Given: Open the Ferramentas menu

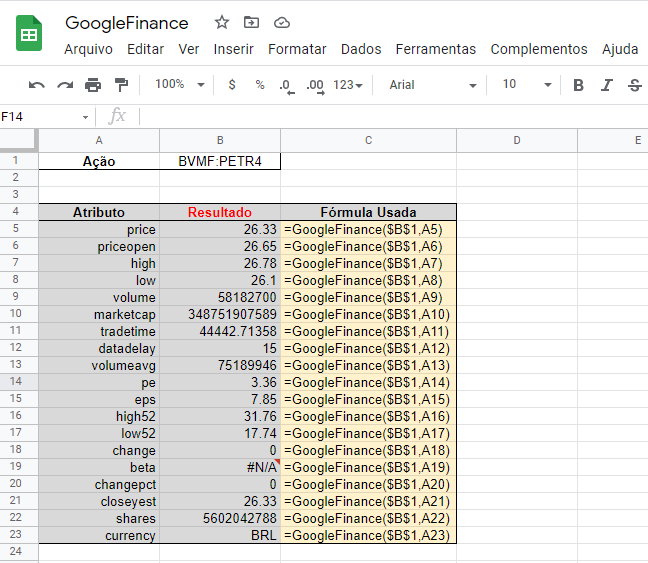Looking at the screenshot, I should (436, 49).
